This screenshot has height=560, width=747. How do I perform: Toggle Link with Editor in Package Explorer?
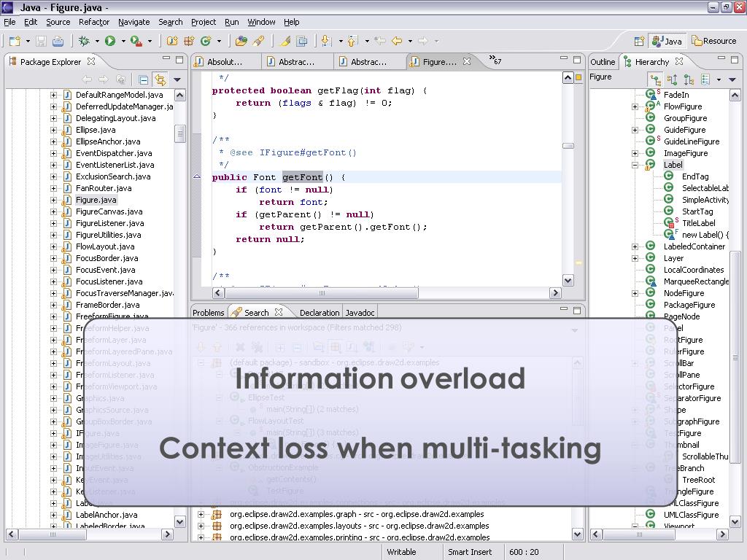point(160,79)
